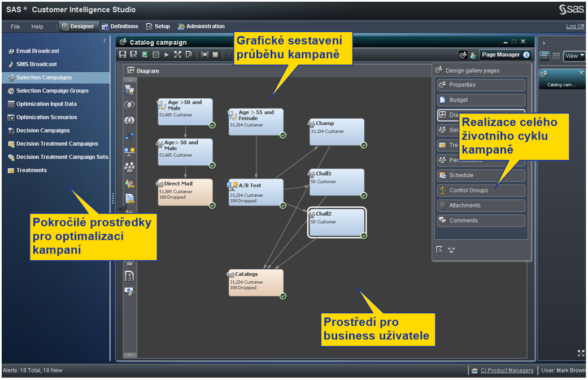Switch to the Setup tab
The image size is (588, 380).
[x=158, y=27]
